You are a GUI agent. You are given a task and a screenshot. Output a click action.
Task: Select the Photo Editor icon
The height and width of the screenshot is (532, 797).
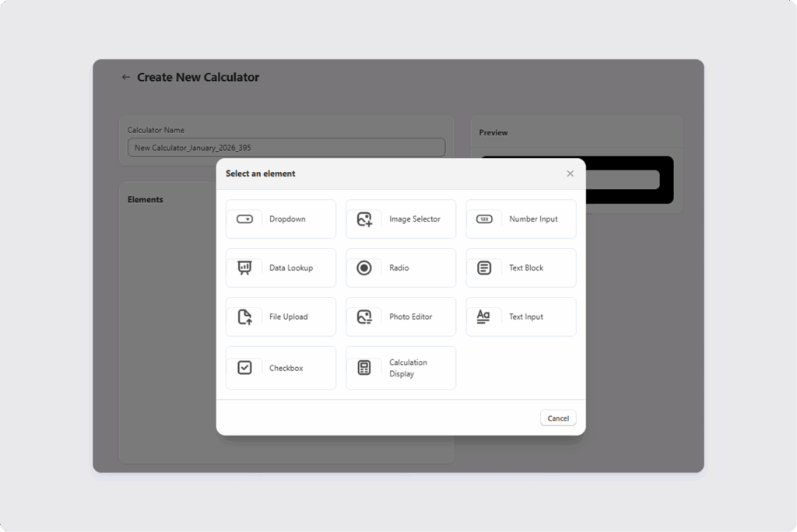pyautogui.click(x=364, y=317)
